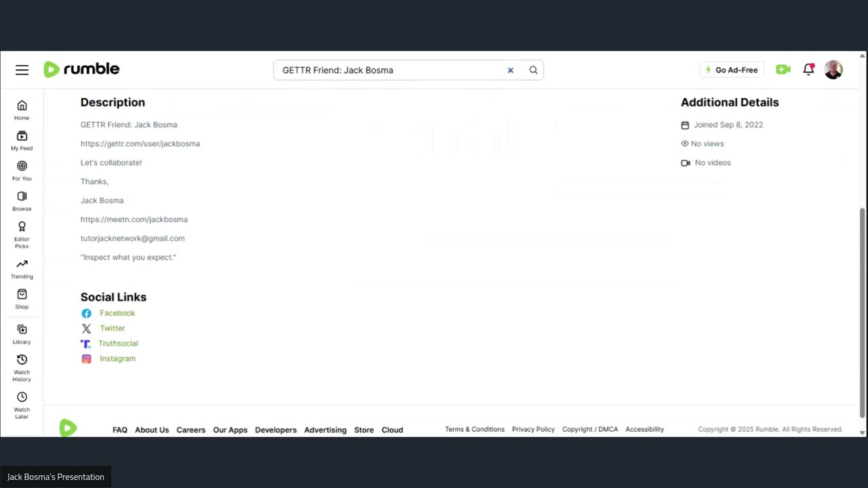The width and height of the screenshot is (868, 488).
Task: Open Library in sidebar
Action: [x=22, y=334]
